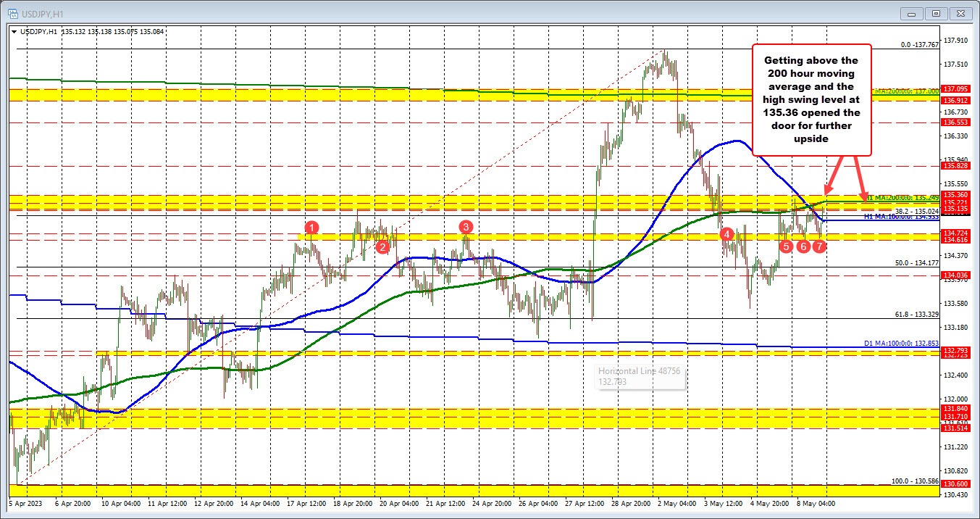Image resolution: width=980 pixels, height=519 pixels.
Task: Click the red 130.600 price tag
Action: 957,484
